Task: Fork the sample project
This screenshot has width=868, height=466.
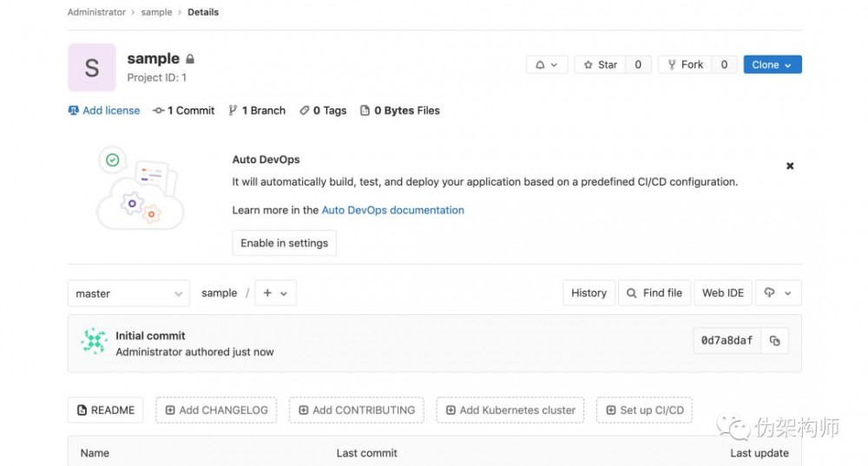Action: 685,65
